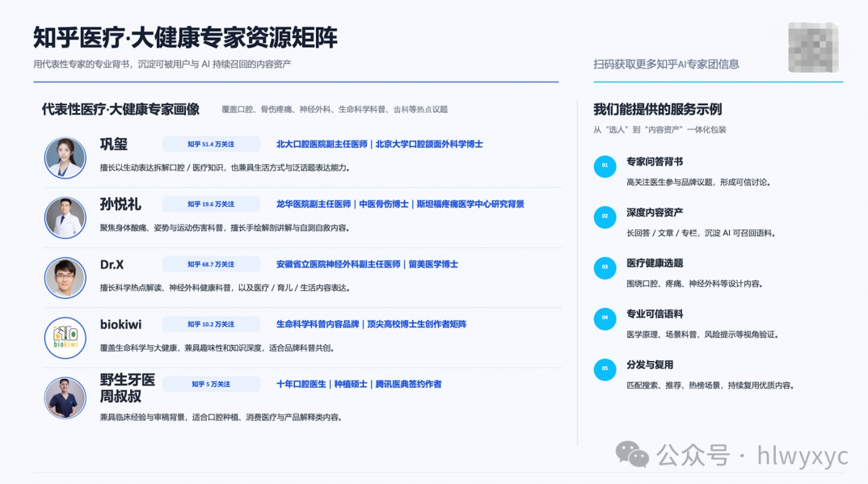The image size is (868, 484).
Task: Click the 05 numbered circle icon
Action: tap(605, 369)
